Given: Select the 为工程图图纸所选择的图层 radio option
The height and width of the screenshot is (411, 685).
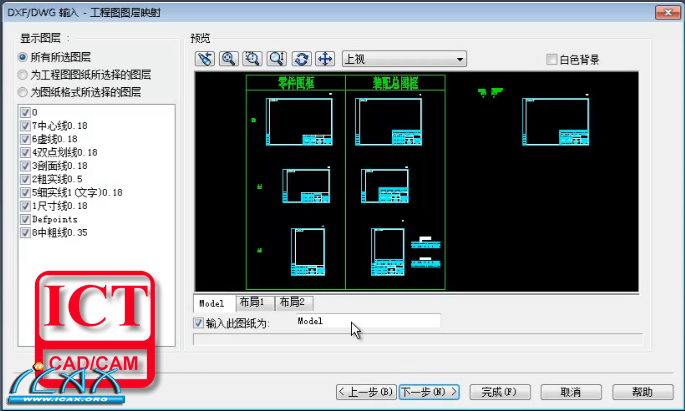Looking at the screenshot, I should [x=23, y=75].
